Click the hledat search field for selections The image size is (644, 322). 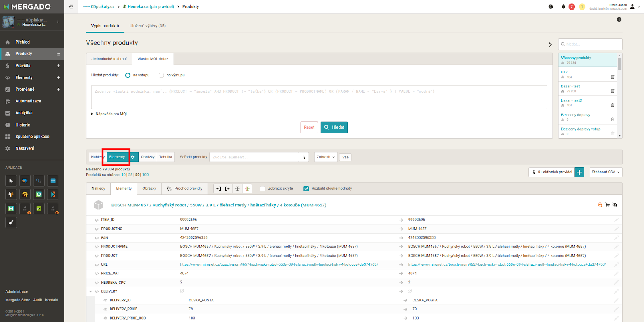(590, 44)
